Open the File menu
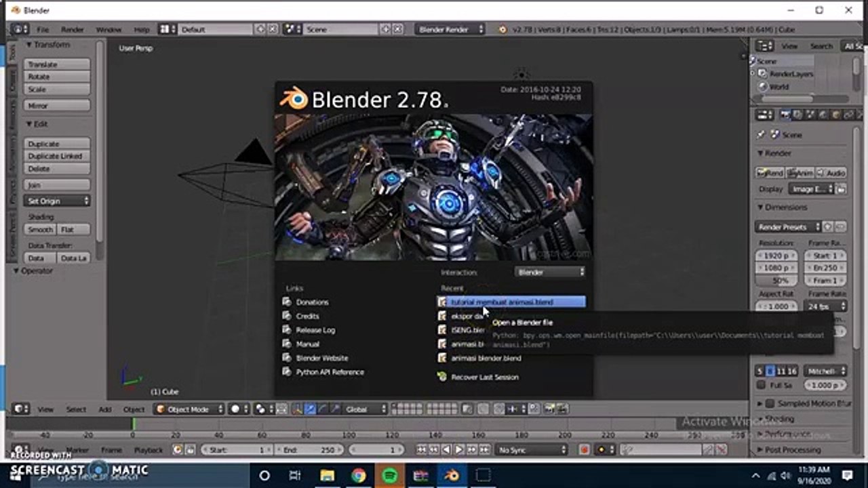Image resolution: width=868 pixels, height=488 pixels. [43, 29]
